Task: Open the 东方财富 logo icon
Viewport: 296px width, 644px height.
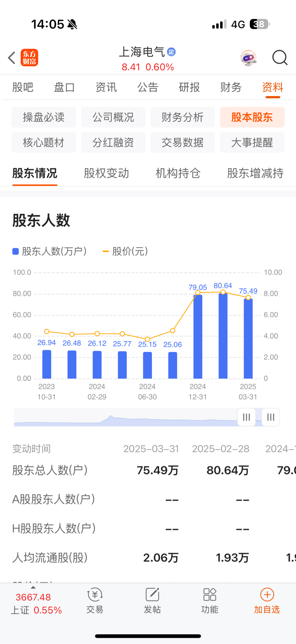Action: [29, 58]
